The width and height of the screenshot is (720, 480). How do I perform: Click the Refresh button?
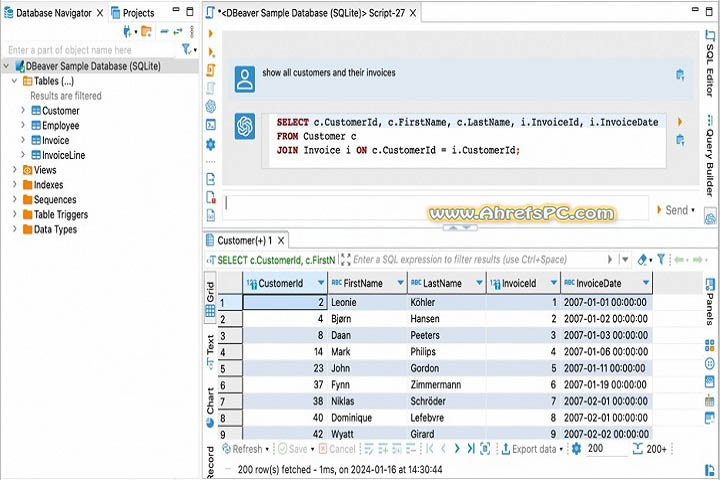tap(242, 449)
